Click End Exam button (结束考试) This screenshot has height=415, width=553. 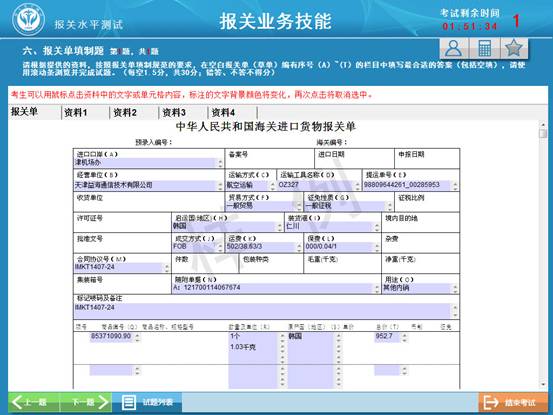click(513, 402)
